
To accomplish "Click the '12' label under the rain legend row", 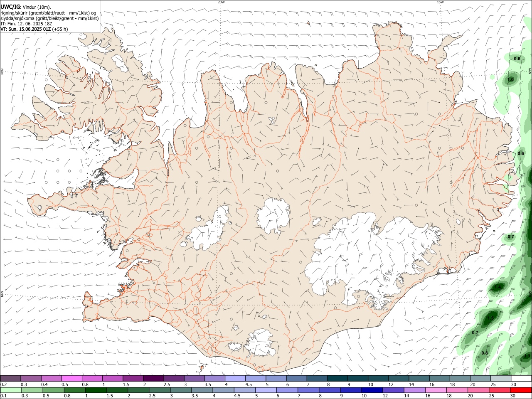I will tap(385, 396).
